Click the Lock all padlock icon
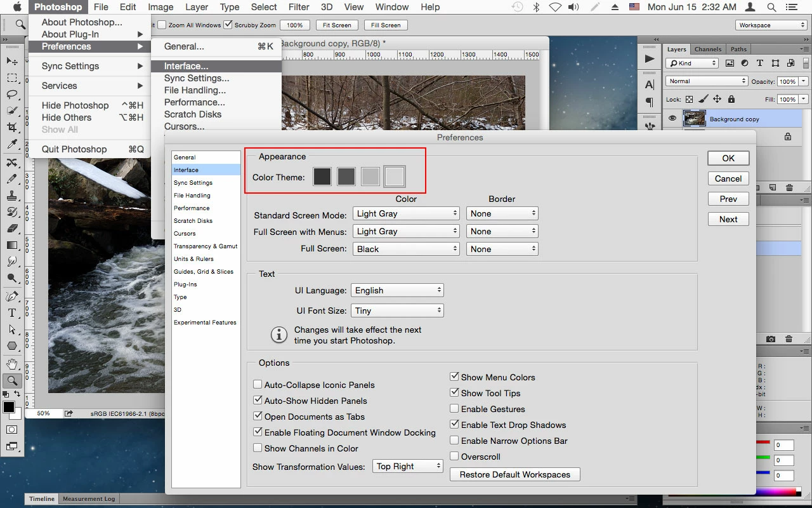The width and height of the screenshot is (812, 508). tap(731, 99)
